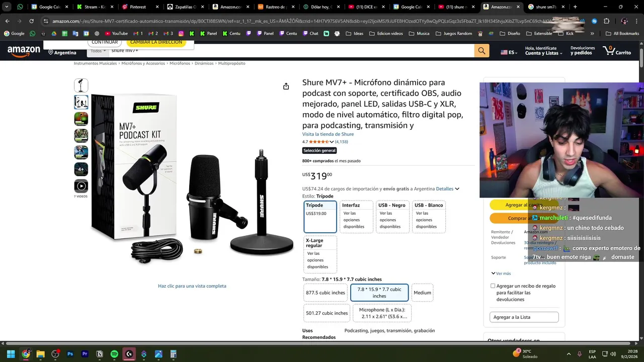This screenshot has height=362, width=644.
Task: Open the volume icon in system tray
Action: click(x=613, y=354)
